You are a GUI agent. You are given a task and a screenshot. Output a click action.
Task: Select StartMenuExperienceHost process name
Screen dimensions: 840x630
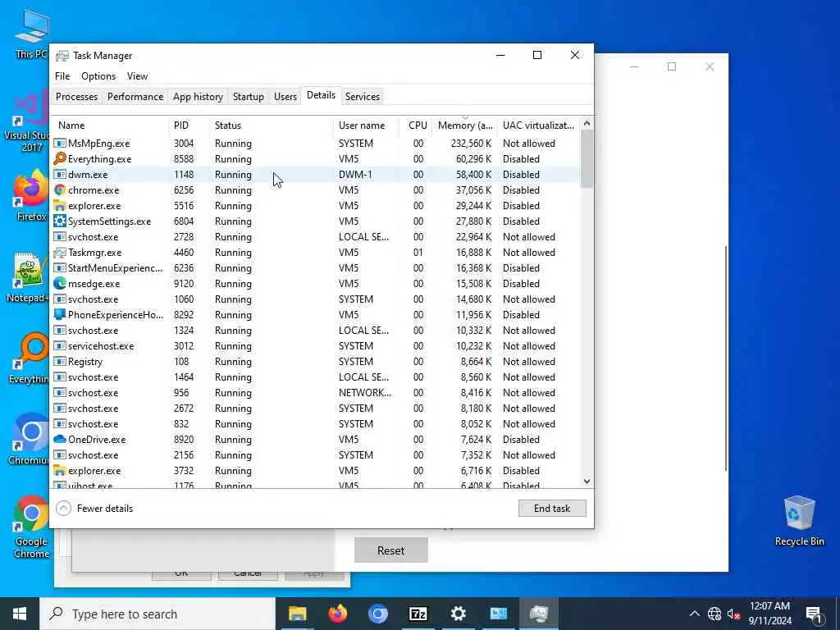click(115, 268)
